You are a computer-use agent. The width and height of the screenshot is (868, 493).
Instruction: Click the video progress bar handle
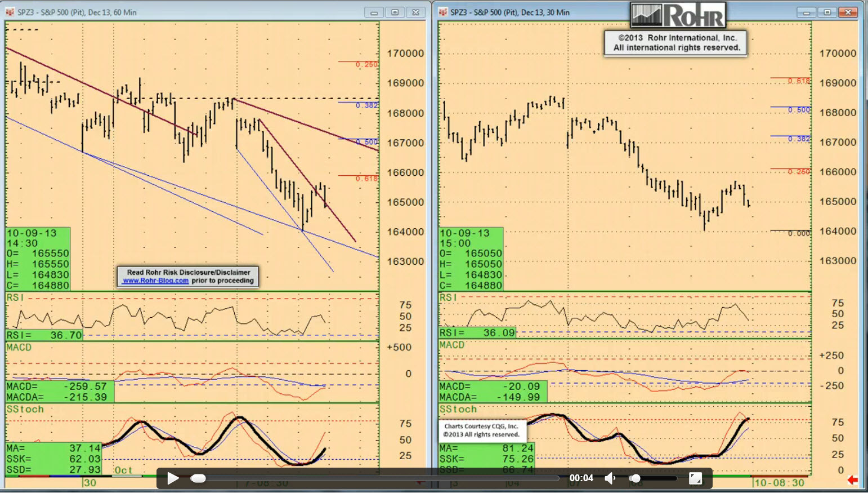click(x=198, y=478)
